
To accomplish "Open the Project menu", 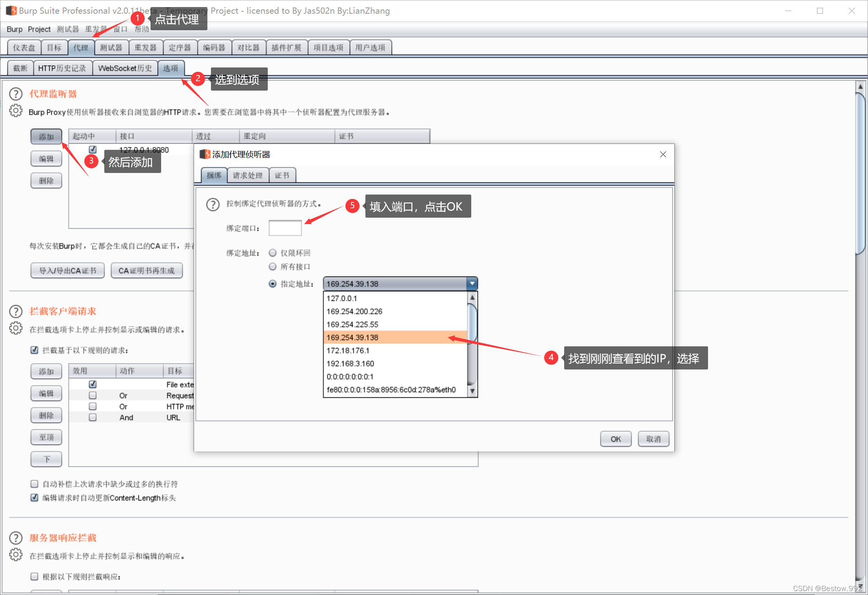I will [x=39, y=29].
